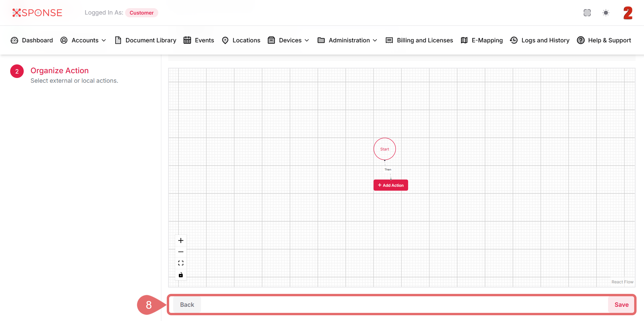
Task: Toggle the canvas interactivity lock
Action: pyautogui.click(x=181, y=275)
